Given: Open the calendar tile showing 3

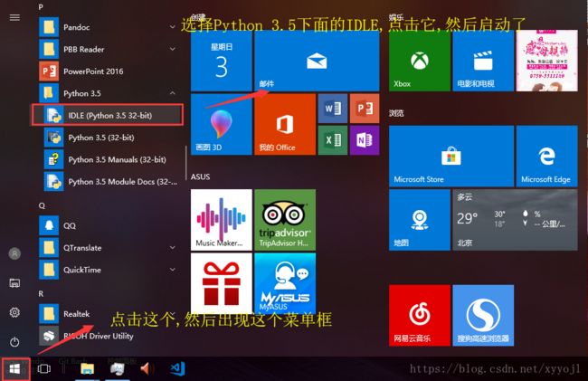Looking at the screenshot, I should 222,61.
